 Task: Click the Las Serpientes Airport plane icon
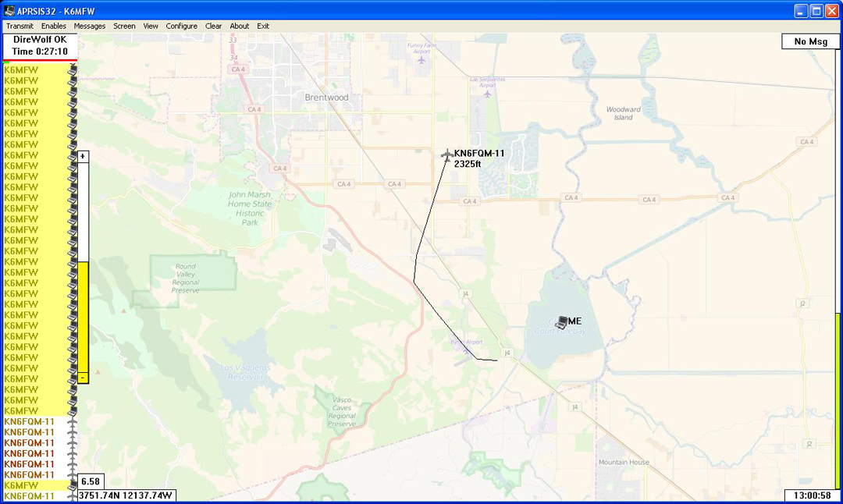pos(487,94)
